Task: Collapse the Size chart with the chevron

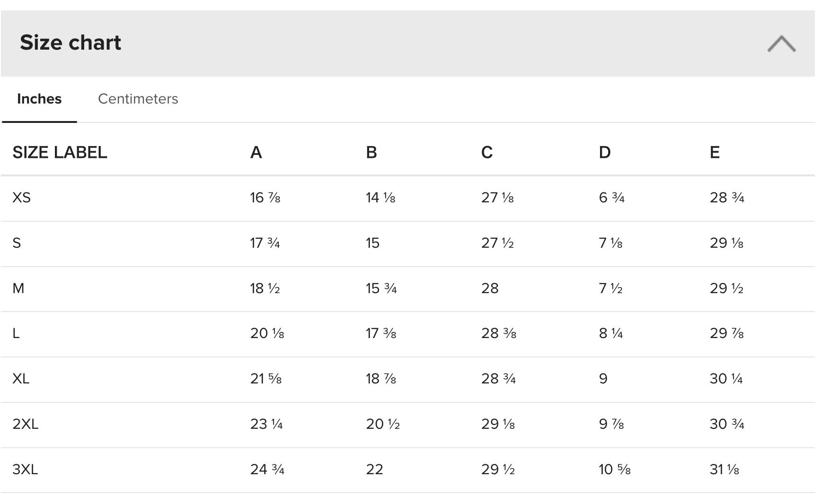Action: pos(781,43)
